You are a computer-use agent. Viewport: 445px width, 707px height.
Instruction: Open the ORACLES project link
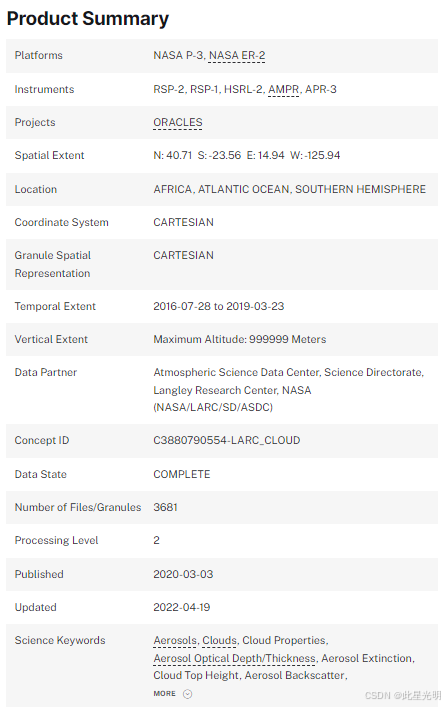pos(178,123)
